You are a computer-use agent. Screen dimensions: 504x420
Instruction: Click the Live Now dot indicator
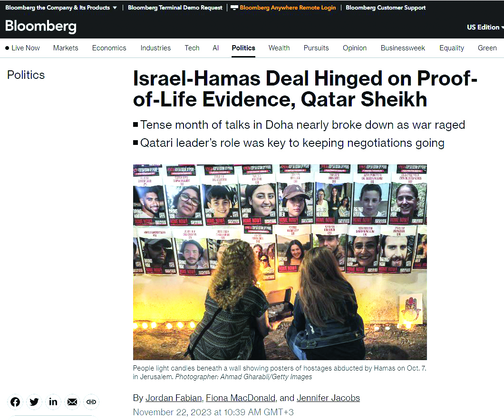7,48
